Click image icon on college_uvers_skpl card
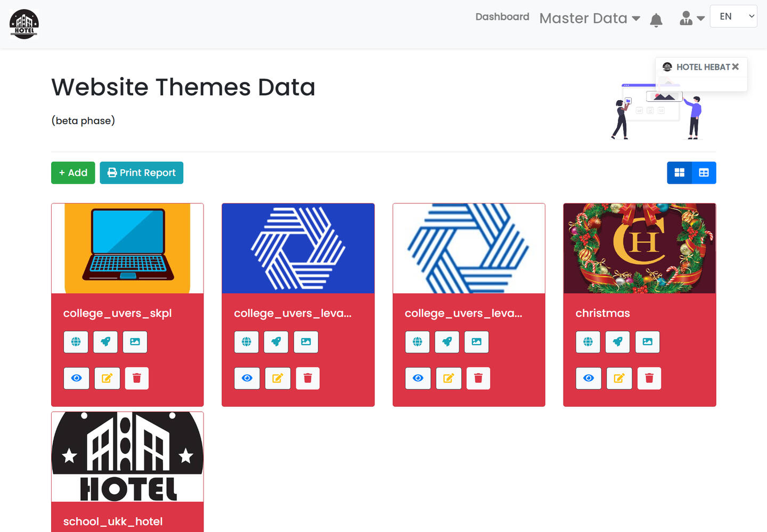 click(x=135, y=342)
